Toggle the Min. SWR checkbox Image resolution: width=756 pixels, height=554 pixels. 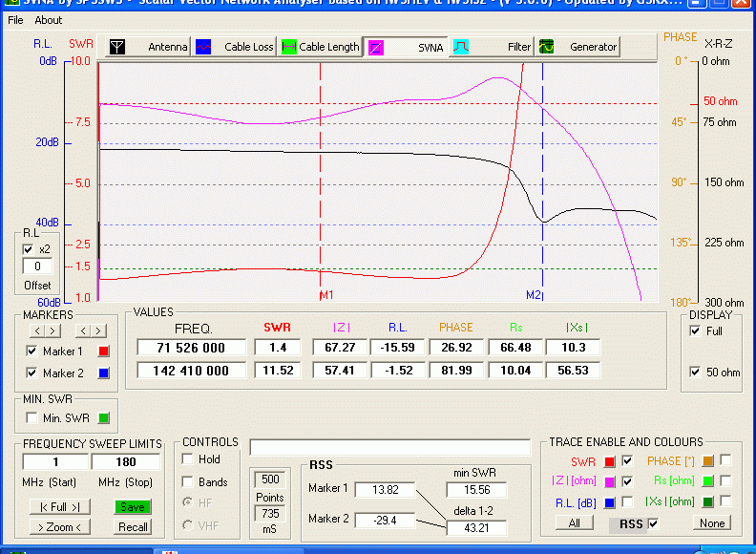pyautogui.click(x=31, y=417)
